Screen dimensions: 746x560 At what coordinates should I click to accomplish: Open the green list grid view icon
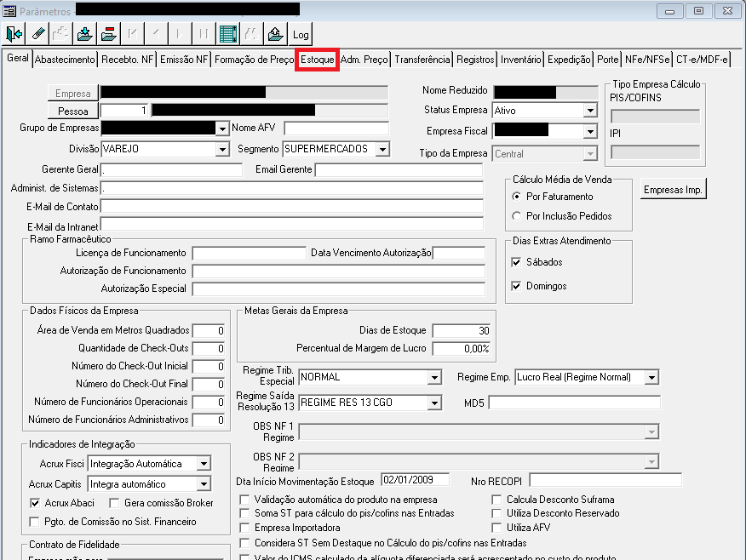point(228,34)
